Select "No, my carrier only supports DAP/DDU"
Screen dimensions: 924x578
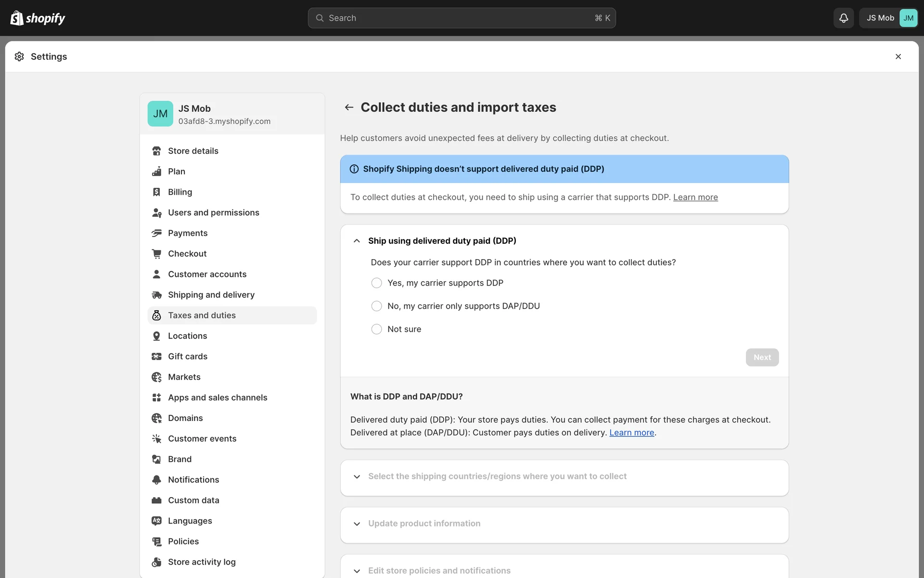376,306
